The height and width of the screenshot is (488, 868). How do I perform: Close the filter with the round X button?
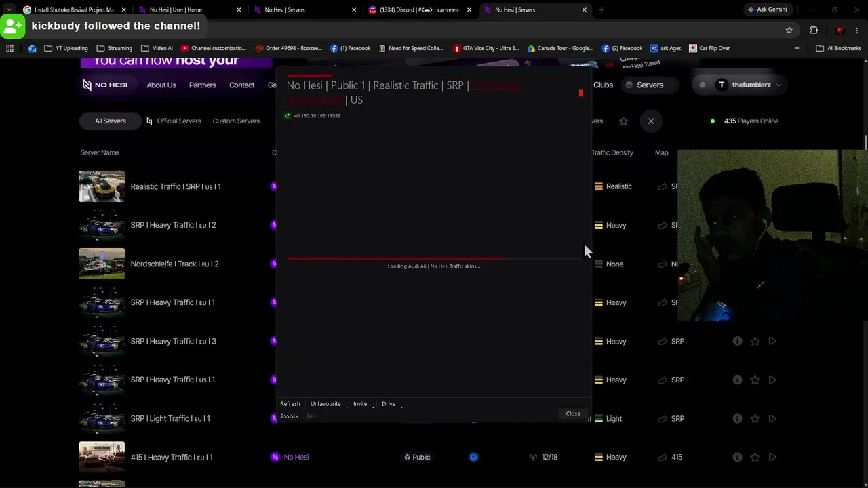click(651, 121)
